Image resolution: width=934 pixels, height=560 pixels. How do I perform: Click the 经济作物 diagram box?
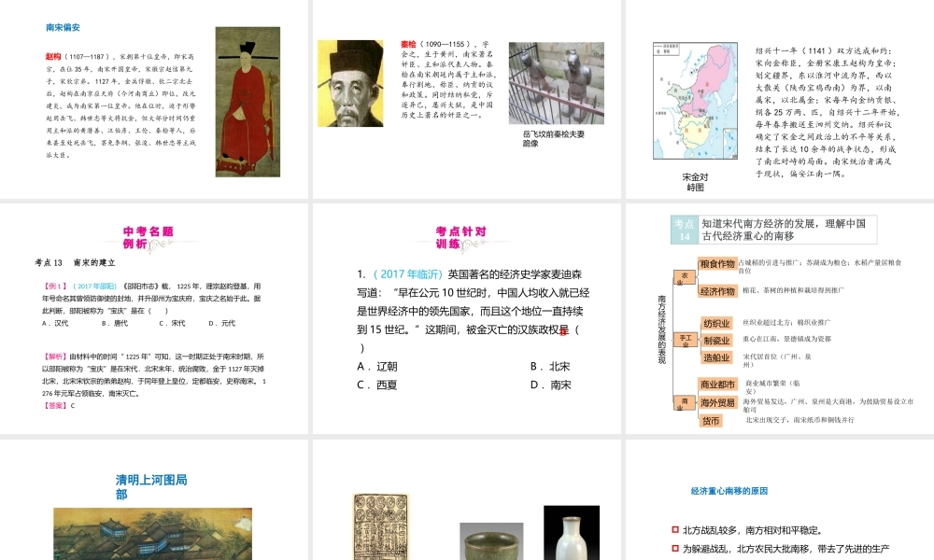[x=717, y=291]
